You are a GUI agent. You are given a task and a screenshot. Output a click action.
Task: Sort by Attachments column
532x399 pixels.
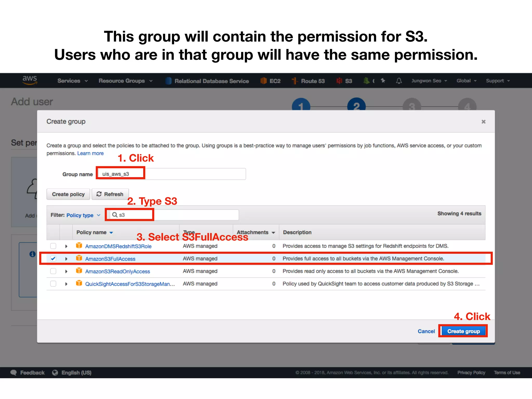256,232
